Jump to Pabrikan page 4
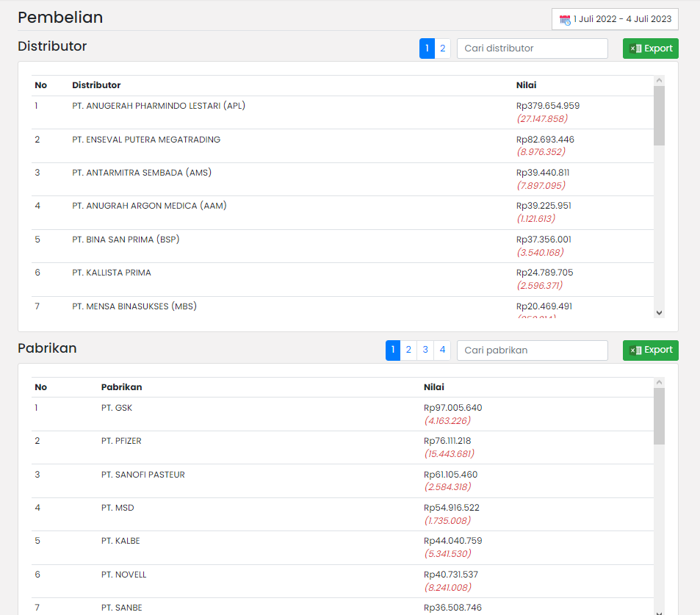This screenshot has height=615, width=700. [442, 350]
